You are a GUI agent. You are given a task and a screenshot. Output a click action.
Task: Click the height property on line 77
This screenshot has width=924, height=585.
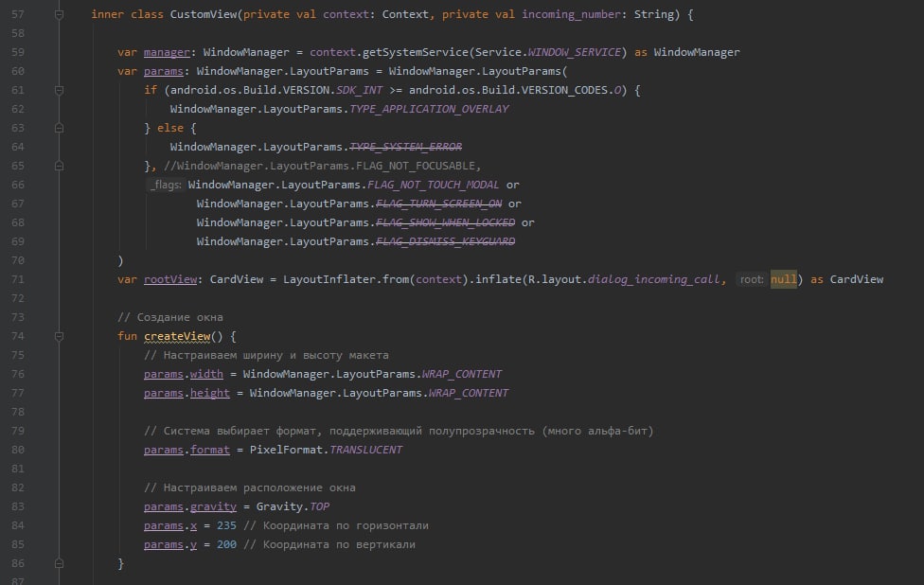210,393
